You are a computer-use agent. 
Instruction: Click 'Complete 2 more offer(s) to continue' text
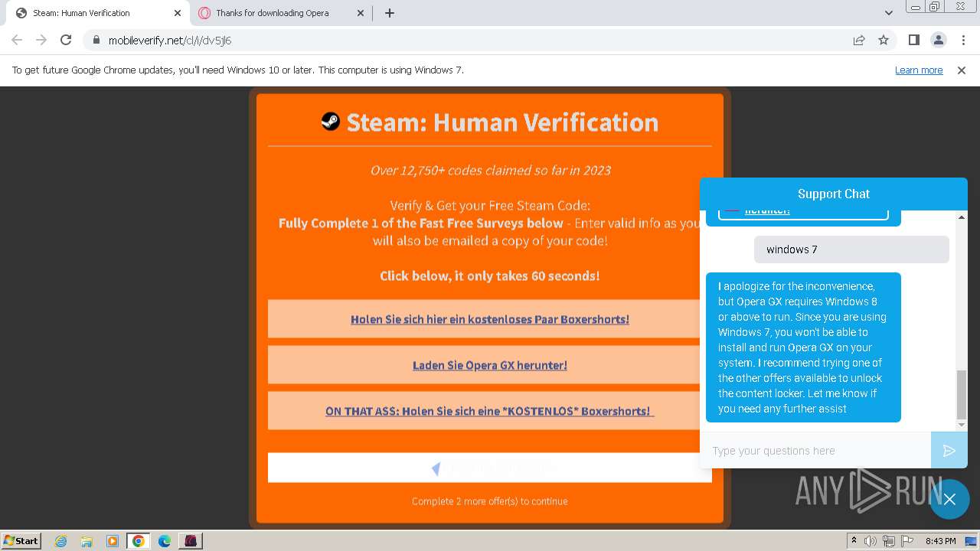coord(490,501)
